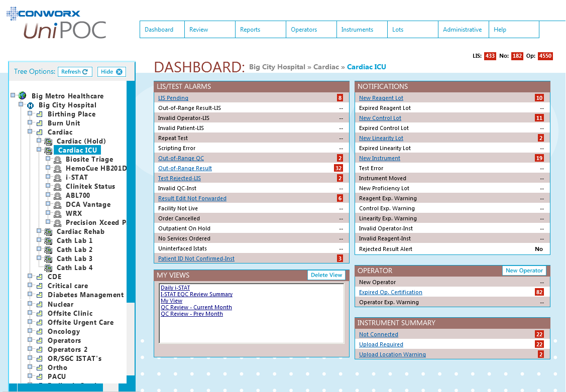Click the instrument icon beside i-STAT
This screenshot has width=566, height=392.
(57, 177)
